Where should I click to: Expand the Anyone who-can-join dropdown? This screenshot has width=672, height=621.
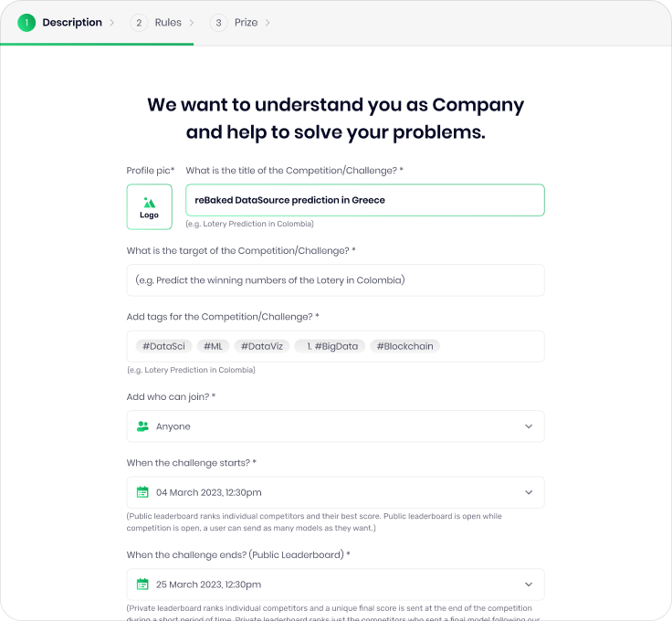(x=528, y=426)
